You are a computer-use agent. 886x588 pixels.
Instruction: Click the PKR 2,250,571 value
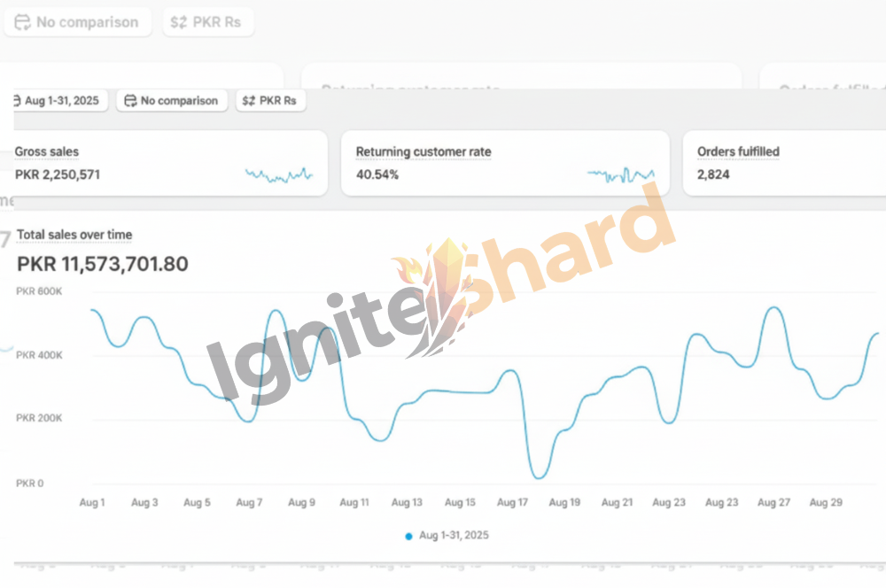click(57, 174)
